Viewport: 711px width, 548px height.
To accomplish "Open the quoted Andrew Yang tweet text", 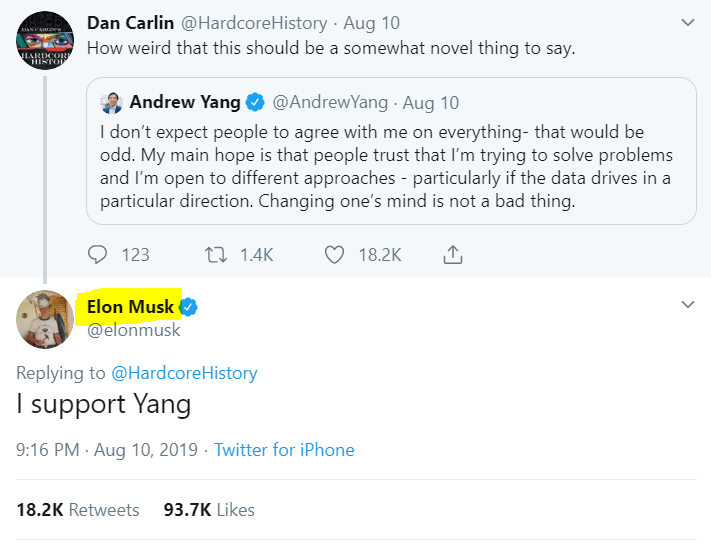I will 386,166.
